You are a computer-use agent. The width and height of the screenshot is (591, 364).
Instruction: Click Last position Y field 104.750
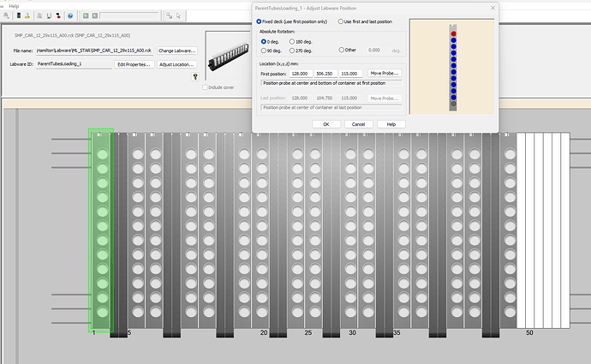pyautogui.click(x=325, y=98)
